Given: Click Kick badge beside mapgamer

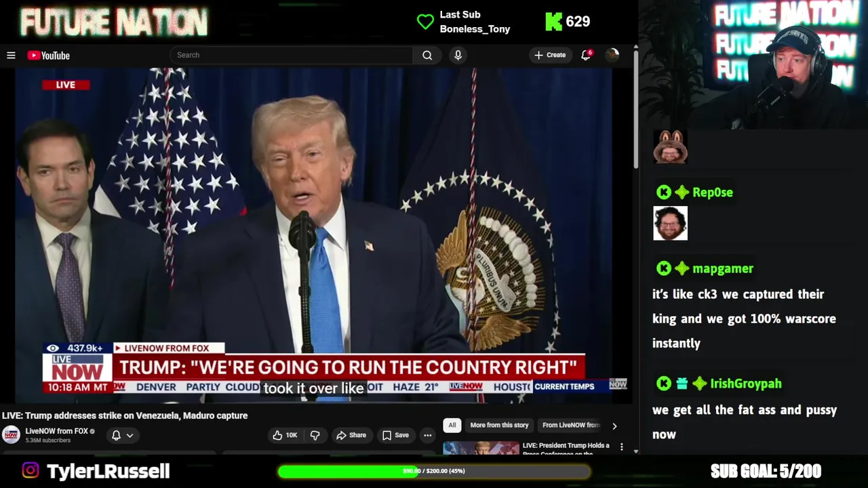Looking at the screenshot, I should (663, 268).
